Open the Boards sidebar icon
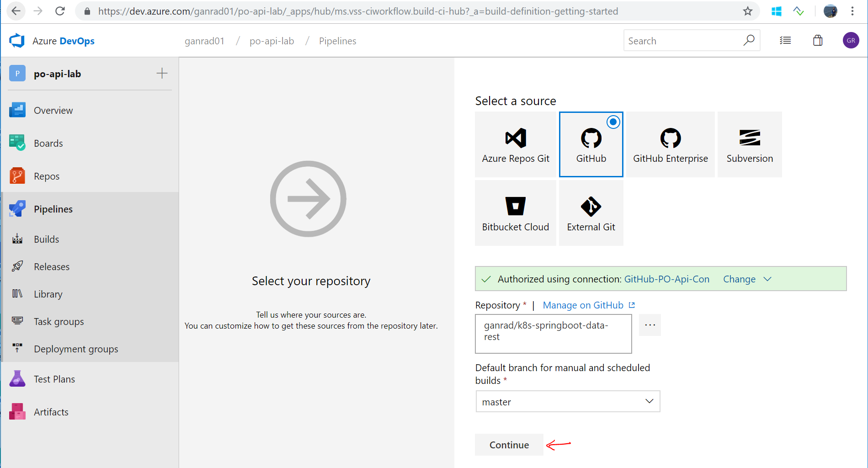 click(17, 143)
